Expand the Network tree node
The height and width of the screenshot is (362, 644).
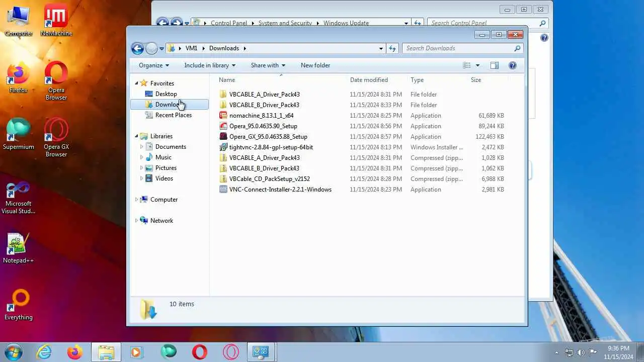tap(136, 221)
